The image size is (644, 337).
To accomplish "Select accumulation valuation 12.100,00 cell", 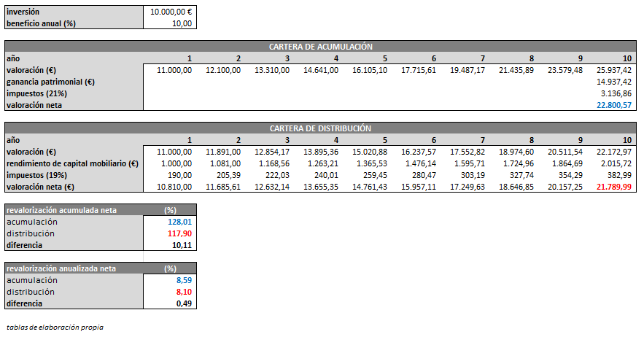I will (223, 70).
